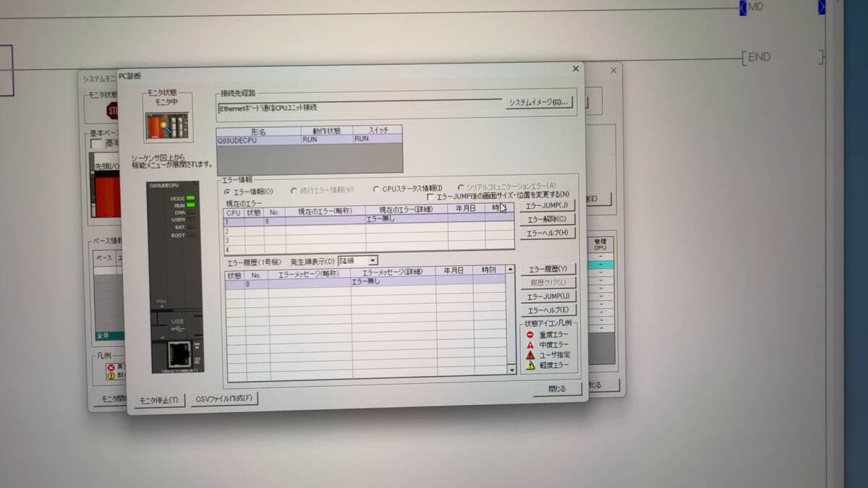Click the down arrow of error history scrollbar

click(x=512, y=369)
